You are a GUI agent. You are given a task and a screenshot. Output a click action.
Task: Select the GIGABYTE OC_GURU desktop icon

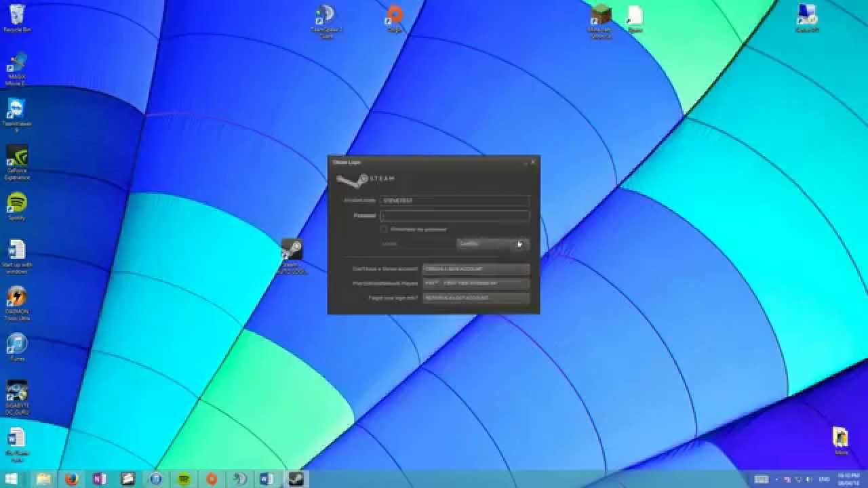click(x=17, y=397)
